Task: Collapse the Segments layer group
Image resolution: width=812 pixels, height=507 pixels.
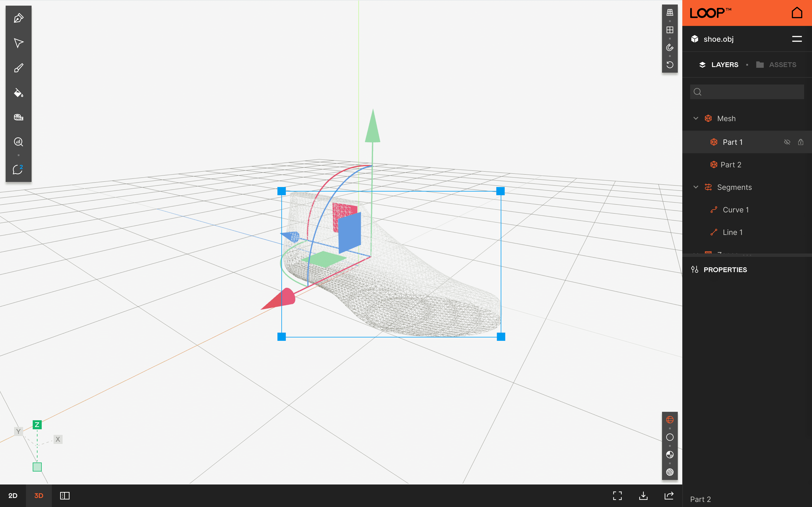Action: point(696,187)
